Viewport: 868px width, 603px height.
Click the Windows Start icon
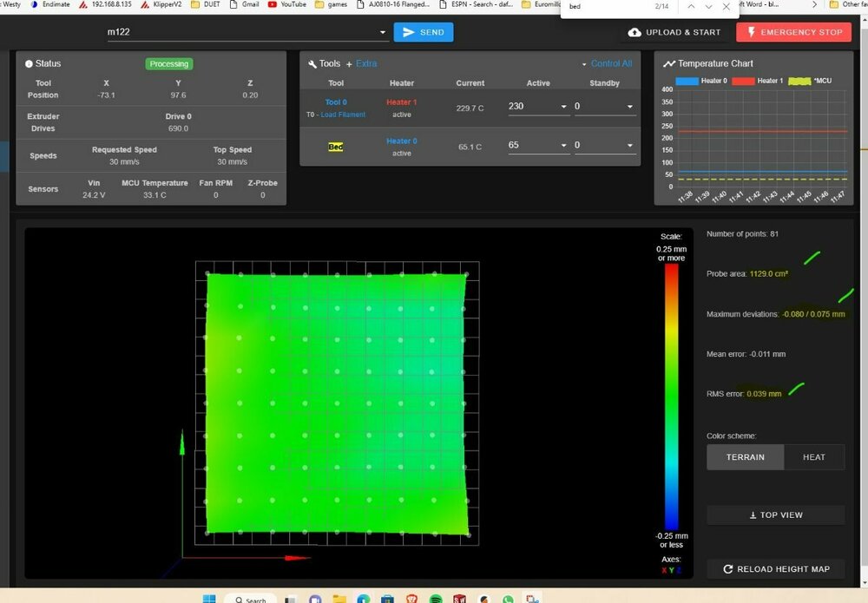[x=209, y=599]
